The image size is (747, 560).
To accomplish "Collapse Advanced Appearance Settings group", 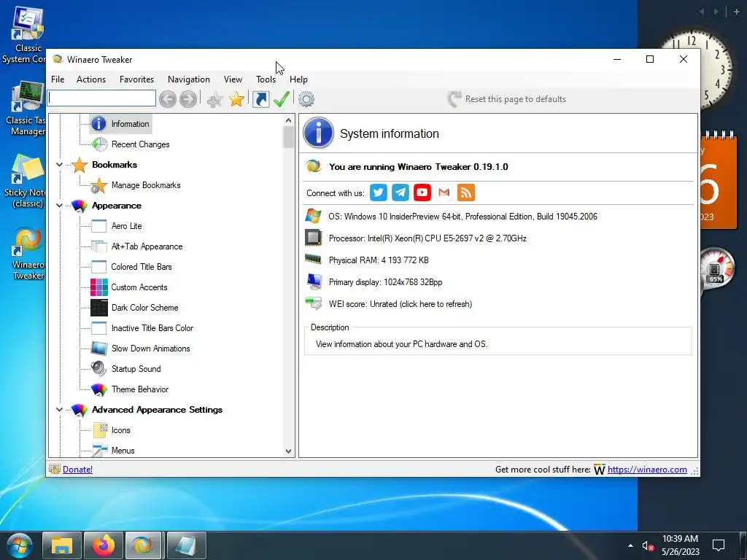I will tap(59, 410).
